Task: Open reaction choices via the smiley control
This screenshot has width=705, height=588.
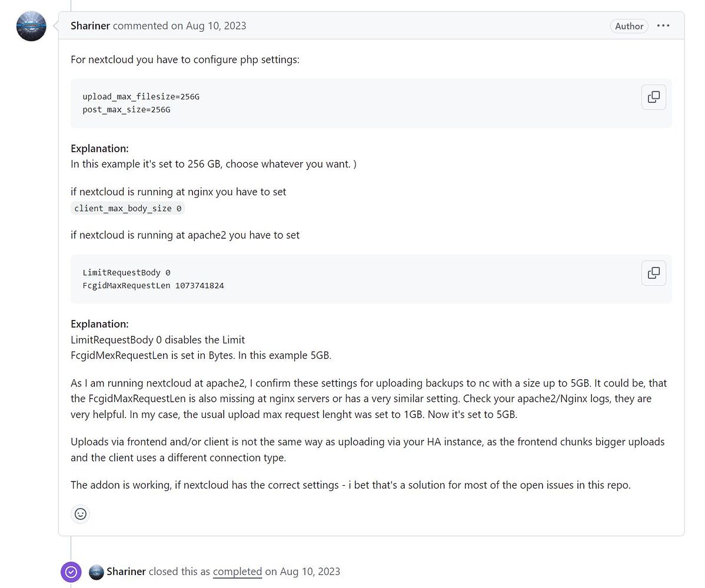Action: (80, 513)
